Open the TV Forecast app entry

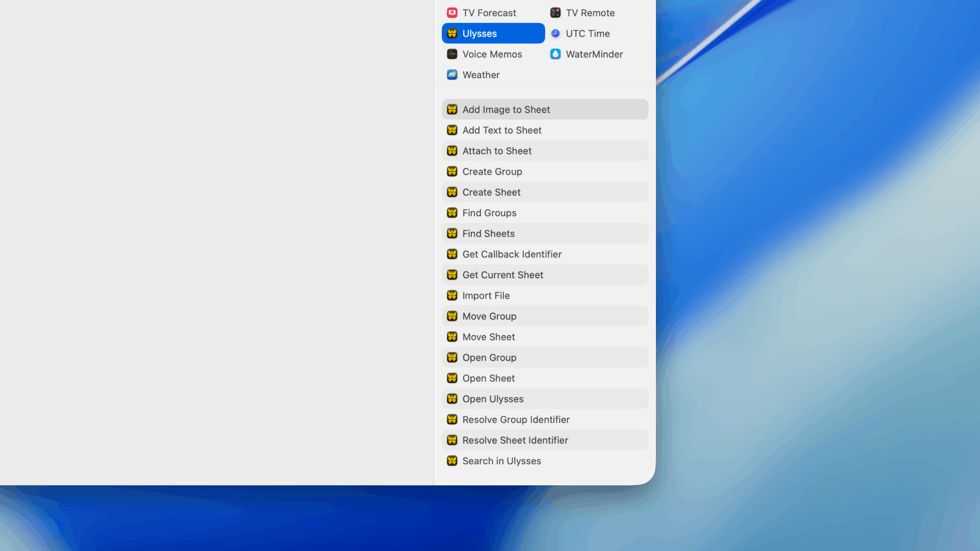(x=489, y=12)
